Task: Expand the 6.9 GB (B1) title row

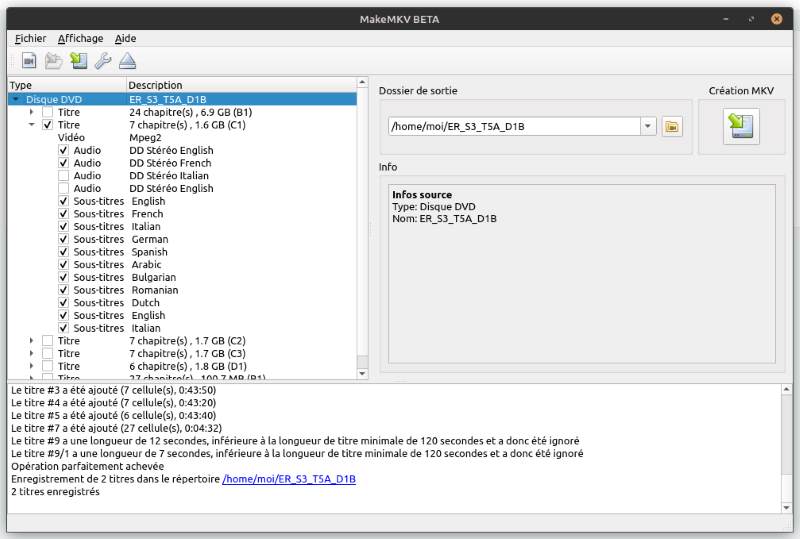Action: [x=32, y=112]
